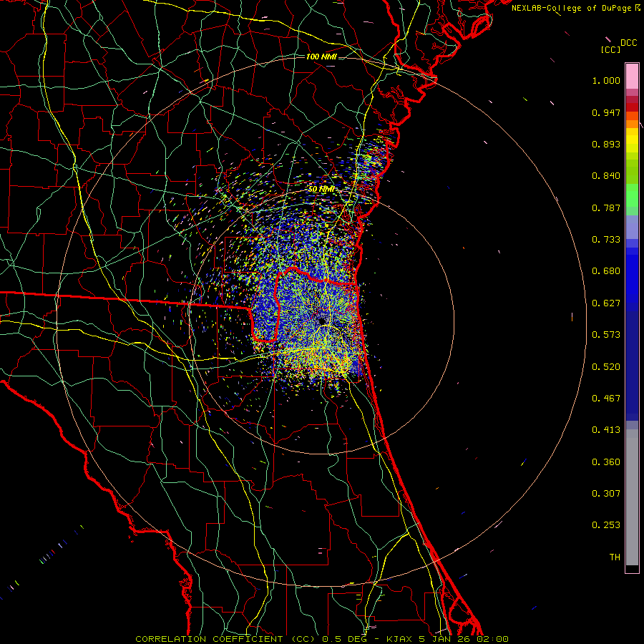
Task: Select the 0.520 legend value
Action: [606, 367]
